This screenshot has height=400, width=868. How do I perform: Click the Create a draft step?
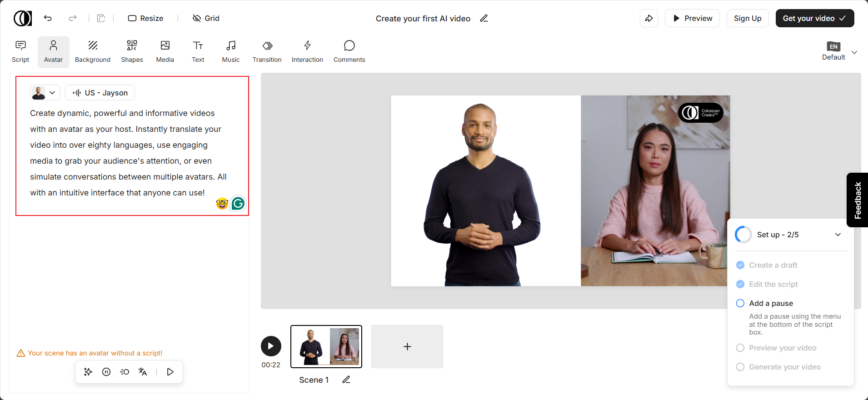[x=773, y=265]
